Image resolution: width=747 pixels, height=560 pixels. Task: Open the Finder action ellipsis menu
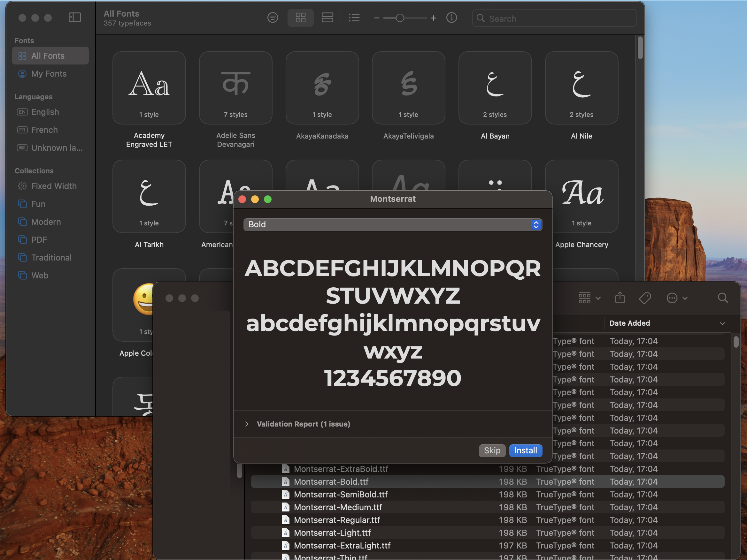pos(677,298)
